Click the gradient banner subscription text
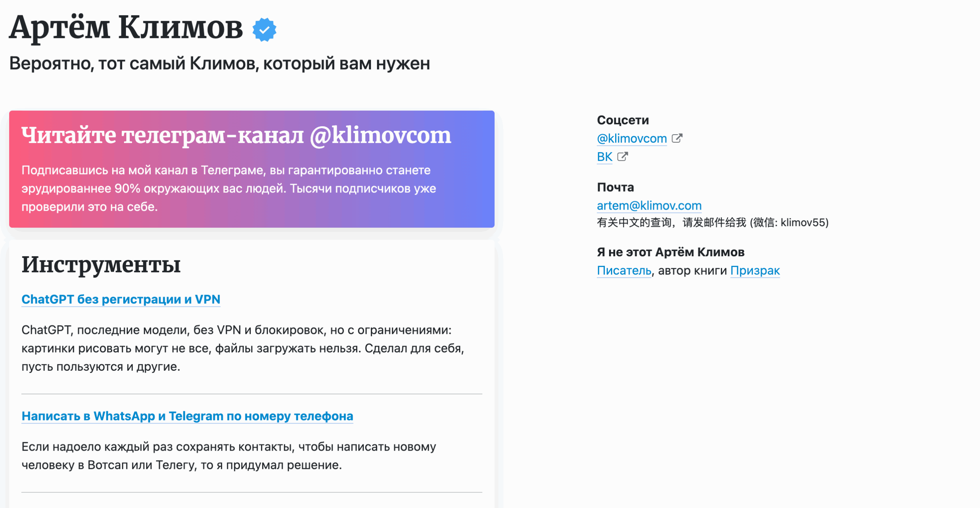The image size is (980, 508). coord(229,188)
